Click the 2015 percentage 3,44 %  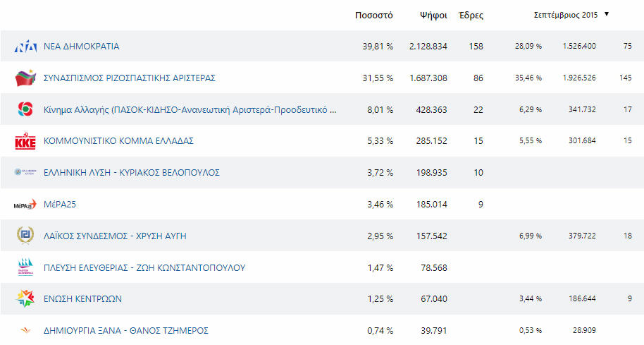[x=531, y=298]
